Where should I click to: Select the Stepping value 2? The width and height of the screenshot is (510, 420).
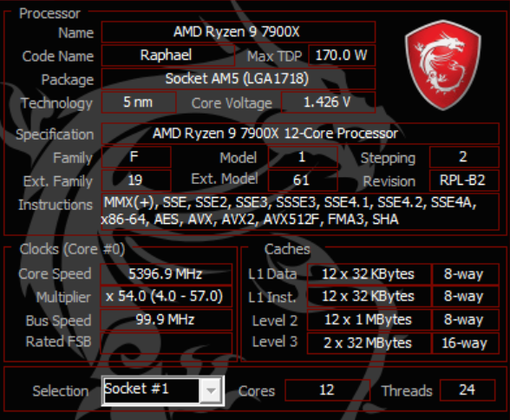coord(465,157)
